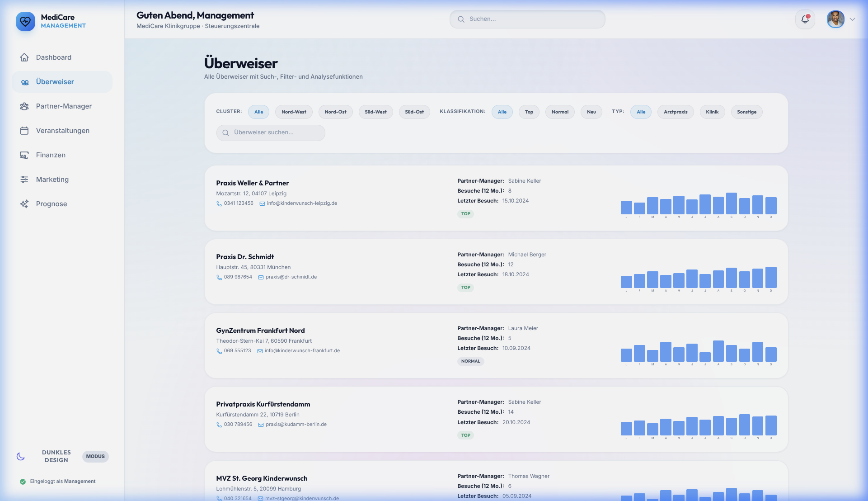Click phone icon for GynZentrum Frankfurt Nord

click(219, 351)
